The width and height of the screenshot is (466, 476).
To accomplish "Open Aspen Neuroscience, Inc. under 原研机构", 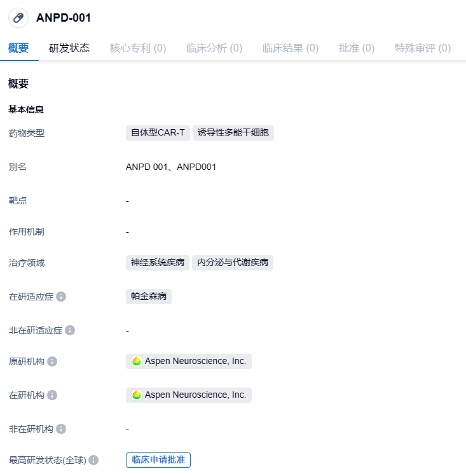I will click(x=195, y=361).
